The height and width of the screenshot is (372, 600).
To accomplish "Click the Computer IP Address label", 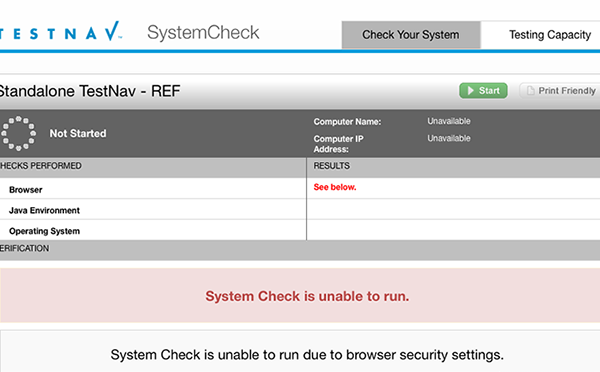I will pos(339,144).
